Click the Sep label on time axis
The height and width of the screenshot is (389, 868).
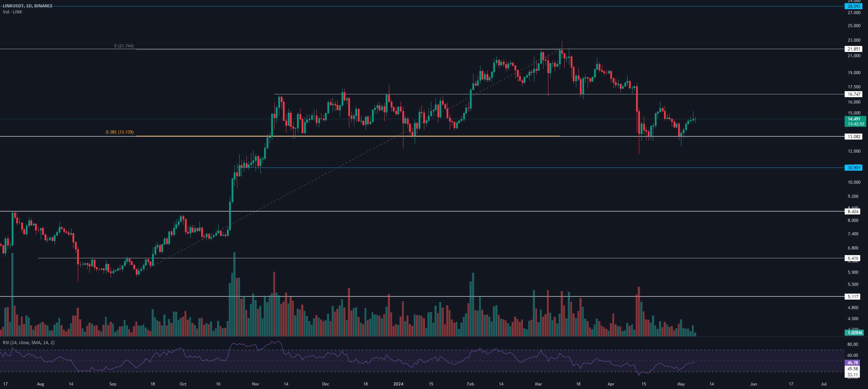113,384
